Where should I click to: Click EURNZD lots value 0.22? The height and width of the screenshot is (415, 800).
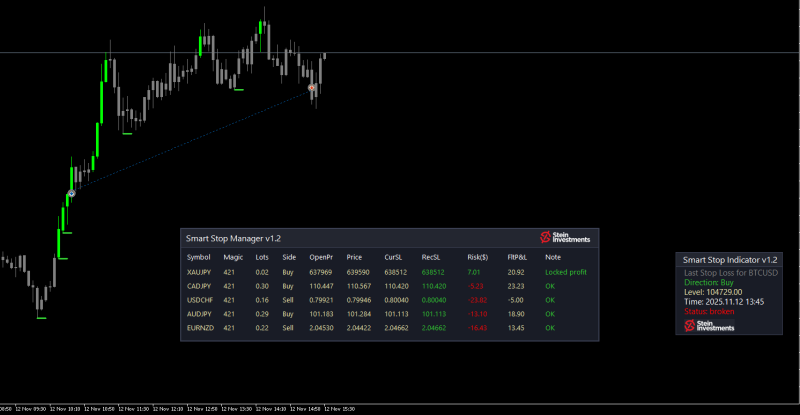click(x=262, y=328)
